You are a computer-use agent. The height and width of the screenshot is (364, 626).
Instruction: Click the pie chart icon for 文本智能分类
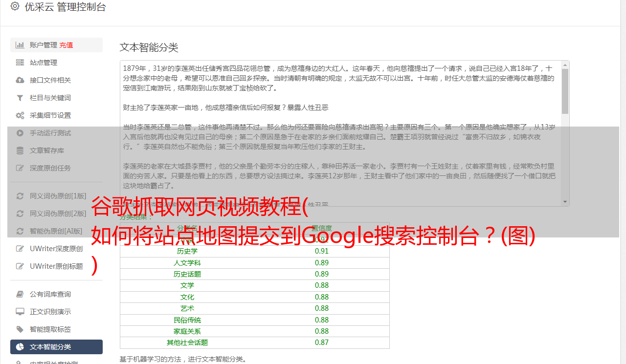pyautogui.click(x=20, y=347)
